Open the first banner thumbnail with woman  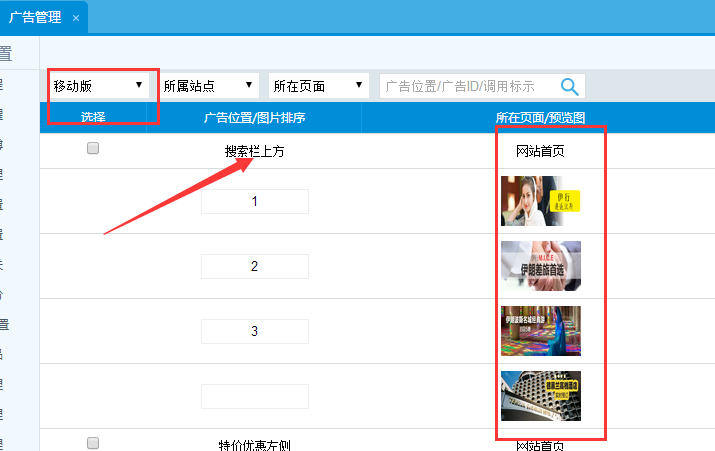(x=540, y=201)
